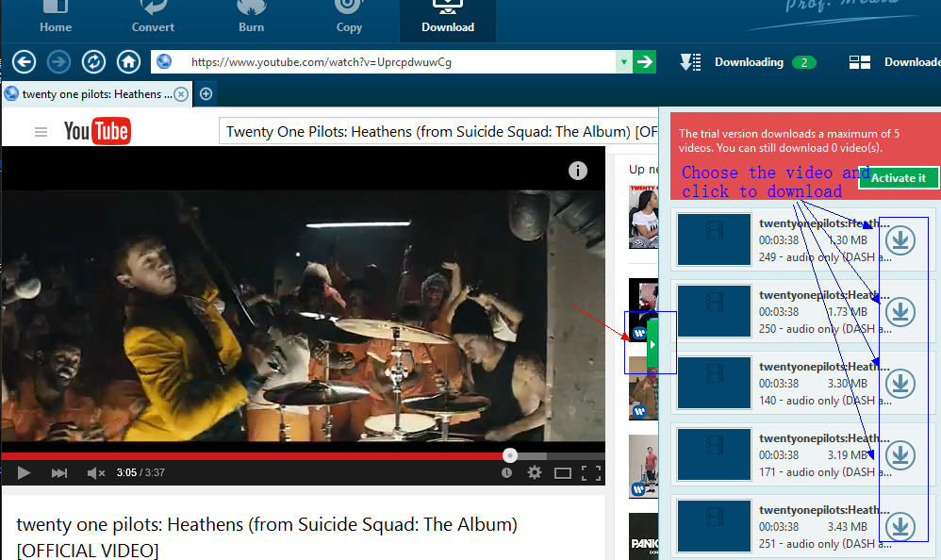Select the twenty one pilots browser tab
Viewport: 941px width, 560px height.
(x=96, y=94)
